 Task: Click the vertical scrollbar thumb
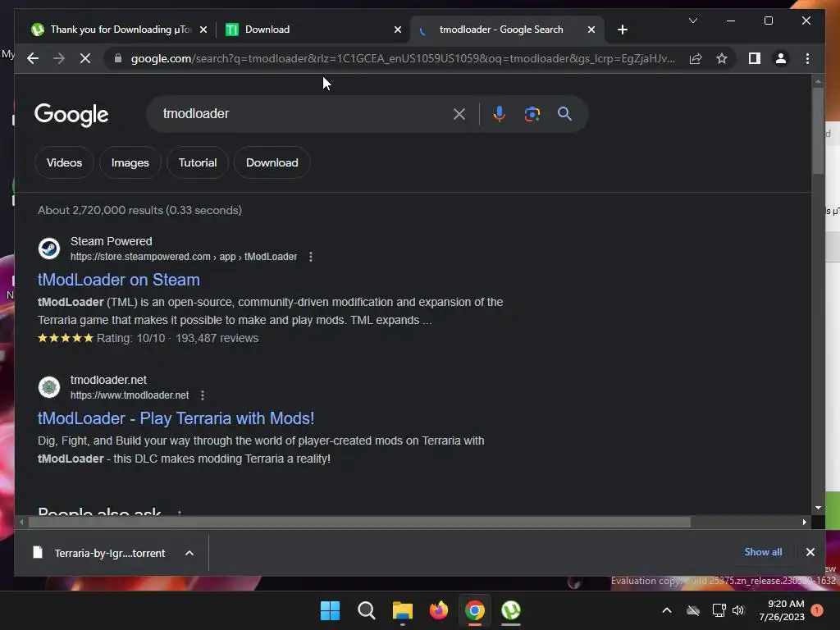(x=818, y=130)
